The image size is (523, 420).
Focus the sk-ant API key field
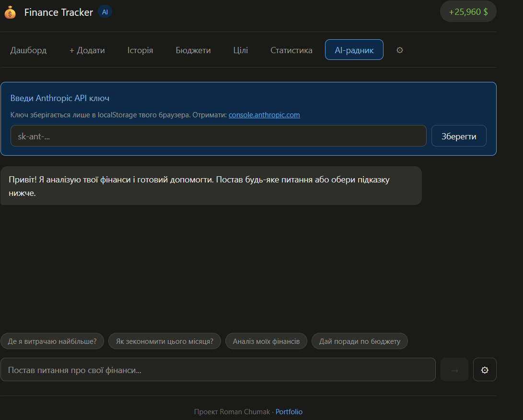pos(219,136)
